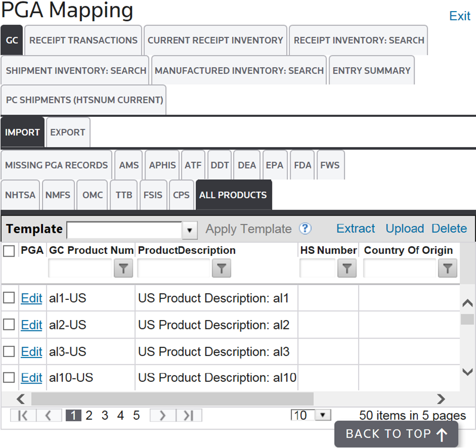The width and height of the screenshot is (476, 448).
Task: Toggle the select-all header checkbox
Action: tap(9, 251)
